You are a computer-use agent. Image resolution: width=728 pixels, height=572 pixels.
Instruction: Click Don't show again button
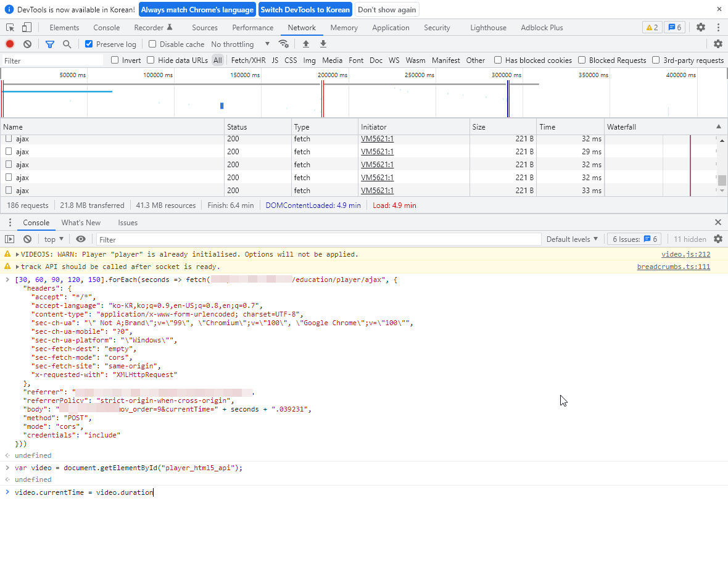pos(387,9)
